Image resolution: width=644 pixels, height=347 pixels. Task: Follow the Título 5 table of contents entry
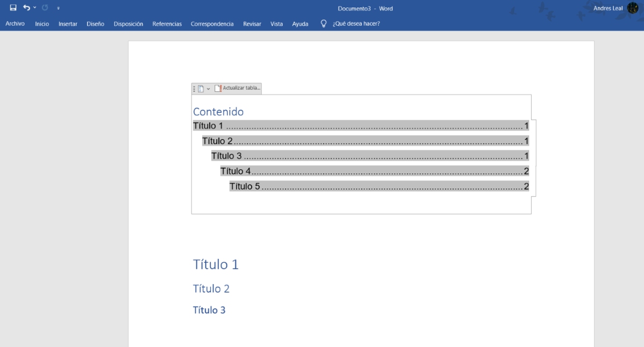pos(379,186)
